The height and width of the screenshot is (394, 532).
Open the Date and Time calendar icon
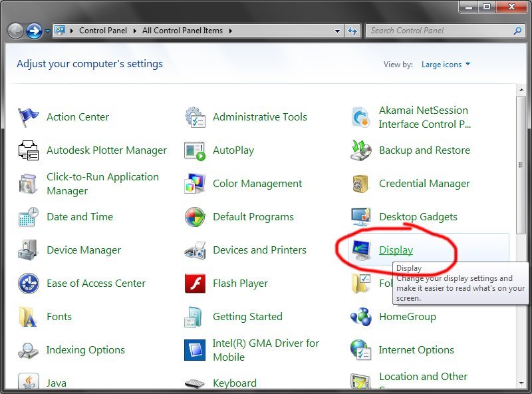[28, 217]
